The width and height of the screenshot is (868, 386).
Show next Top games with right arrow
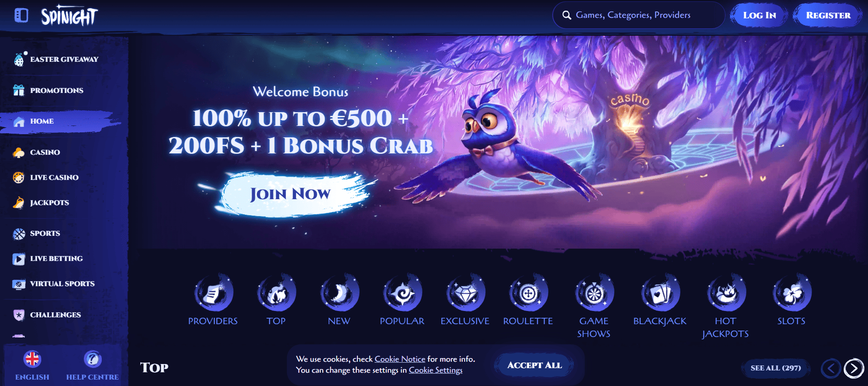[x=854, y=368]
